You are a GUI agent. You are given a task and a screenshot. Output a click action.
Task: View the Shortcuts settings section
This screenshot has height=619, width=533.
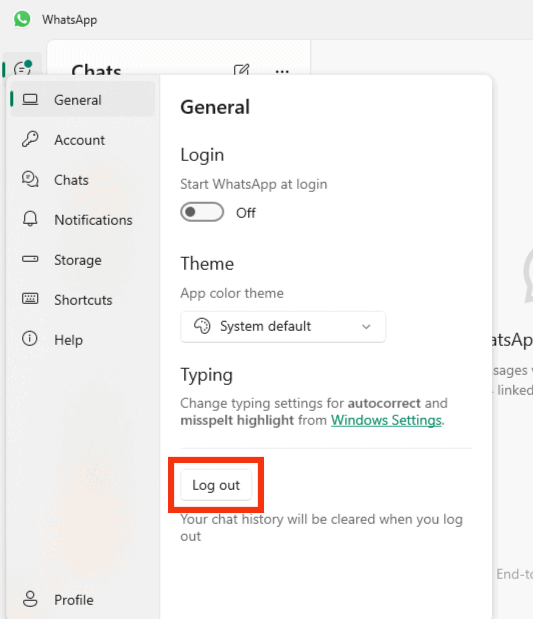click(83, 300)
